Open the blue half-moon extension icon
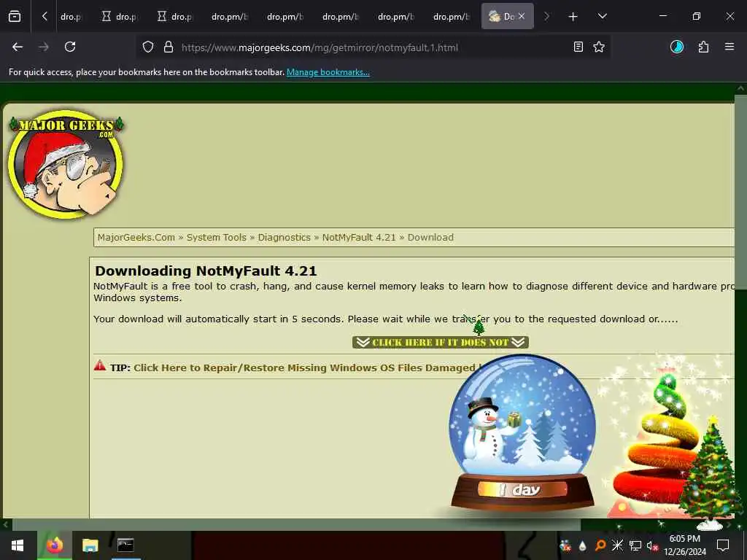 [676, 47]
